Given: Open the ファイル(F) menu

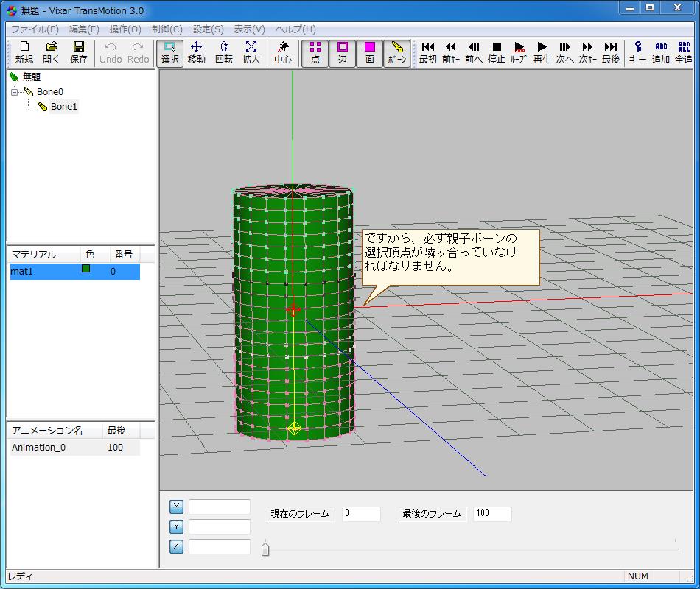Looking at the screenshot, I should coord(35,29).
